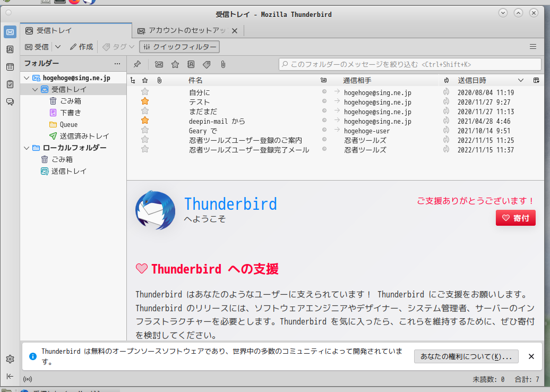The height and width of the screenshot is (392, 550).
Task: Star the 自分に message
Action: click(x=145, y=92)
